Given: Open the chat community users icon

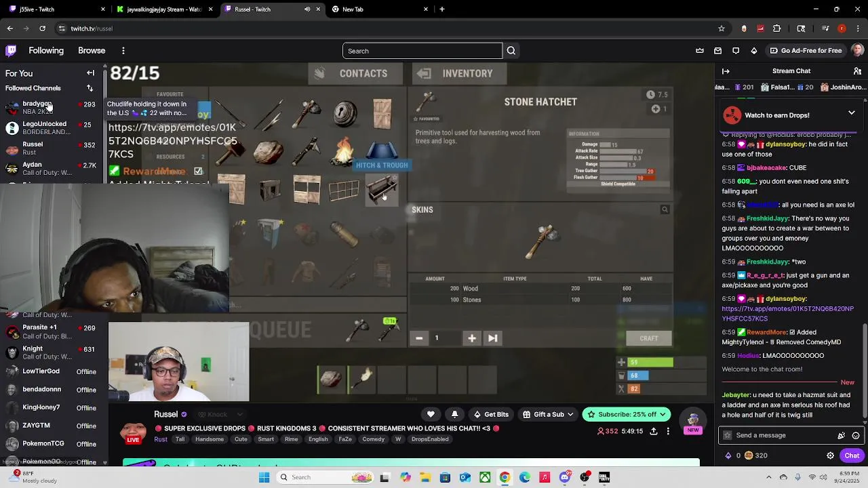Looking at the screenshot, I should [x=857, y=71].
